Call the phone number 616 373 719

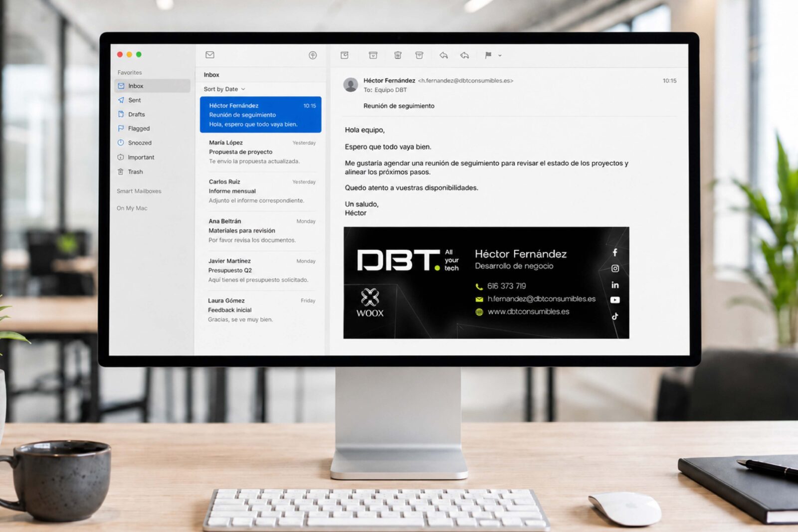[506, 286]
